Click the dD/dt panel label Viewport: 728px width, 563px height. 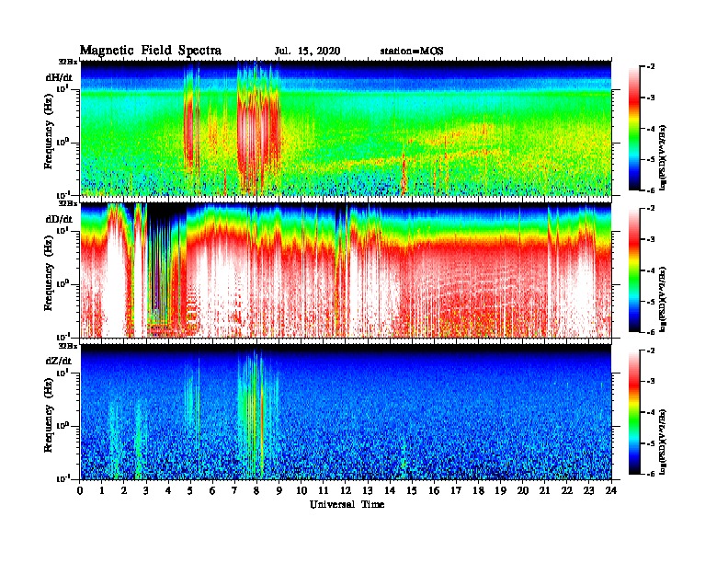(59, 219)
